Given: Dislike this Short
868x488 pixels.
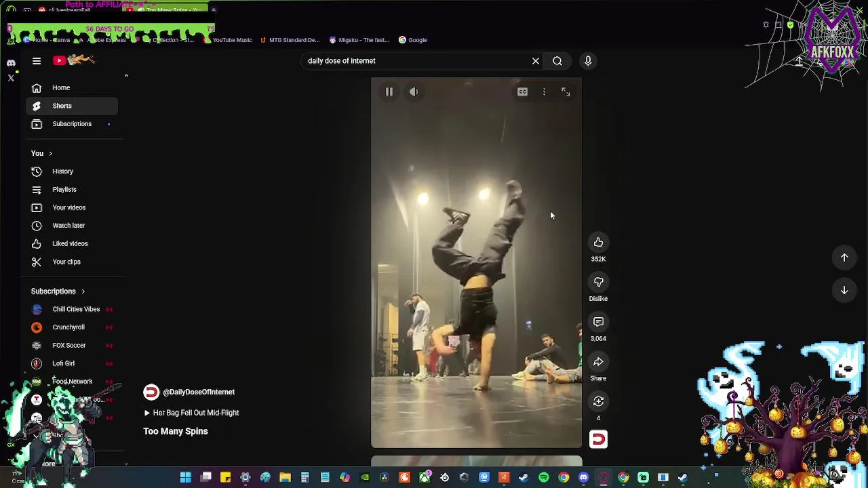Looking at the screenshot, I should 598,282.
